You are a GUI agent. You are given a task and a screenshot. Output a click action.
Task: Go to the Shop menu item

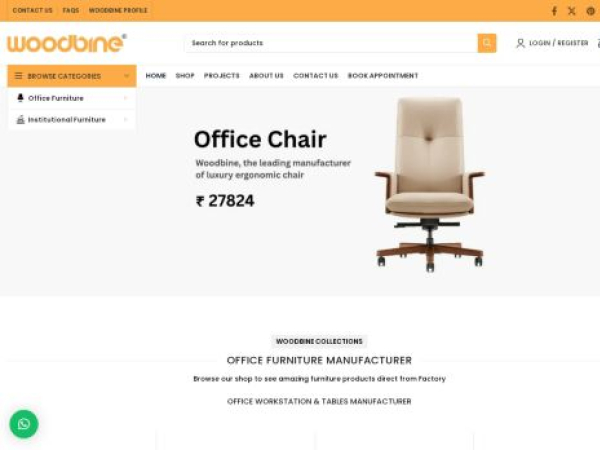(x=185, y=76)
